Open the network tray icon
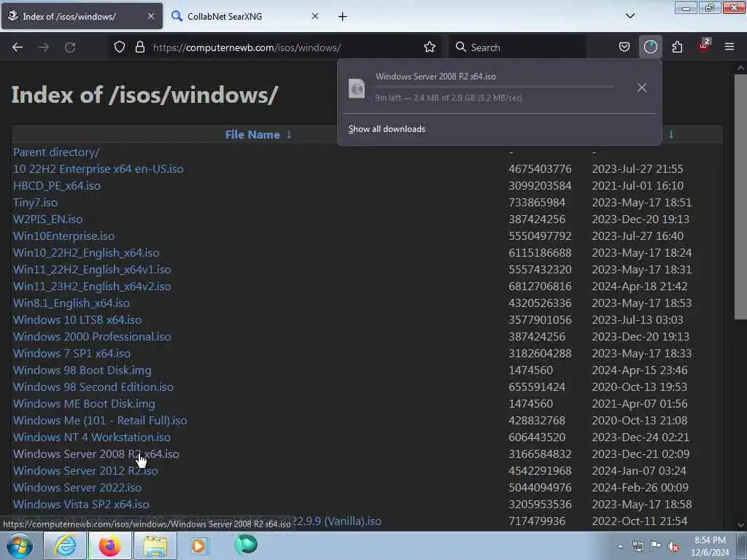Screen dimensions: 747x560 pos(638,547)
